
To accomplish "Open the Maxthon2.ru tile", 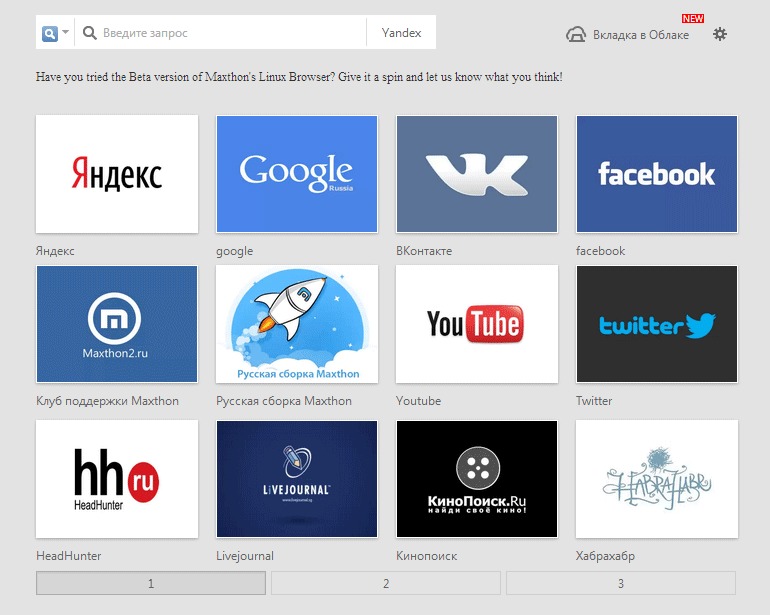I will tap(117, 324).
